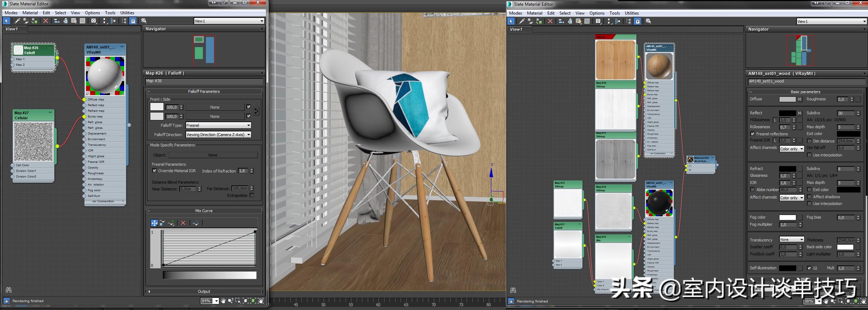Select the arrow Select Tool in left editor toolbar
Viewport: 868px width, 310px height.
[x=6, y=21]
